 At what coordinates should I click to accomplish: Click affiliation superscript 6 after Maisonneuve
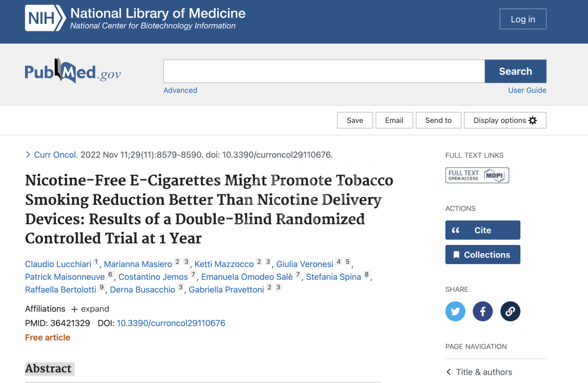coord(110,275)
